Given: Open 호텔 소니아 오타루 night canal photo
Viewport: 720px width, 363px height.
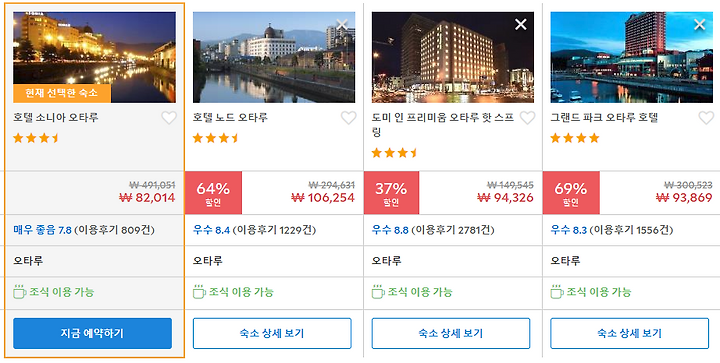Looking at the screenshot, I should point(94,57).
